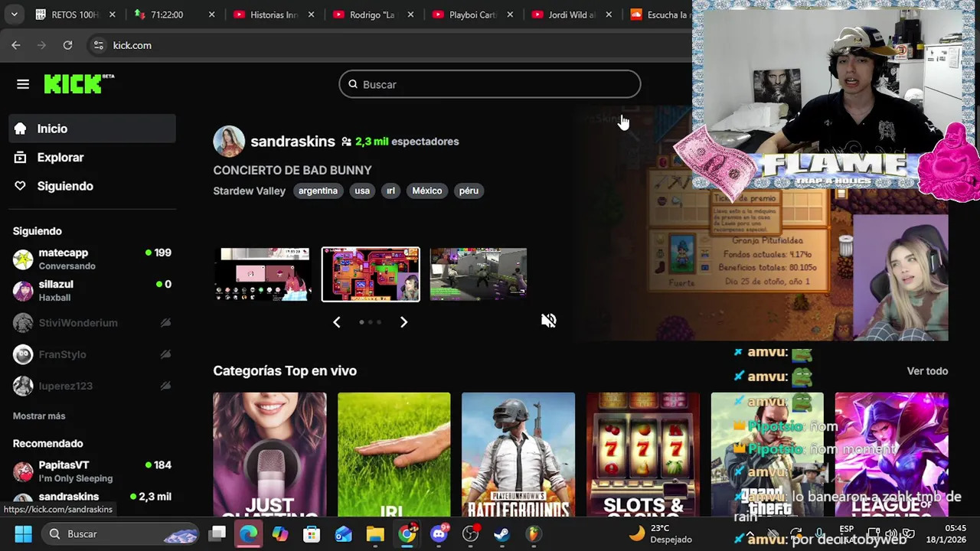Unmute the featured stream preview
The width and height of the screenshot is (980, 551).
pos(549,321)
